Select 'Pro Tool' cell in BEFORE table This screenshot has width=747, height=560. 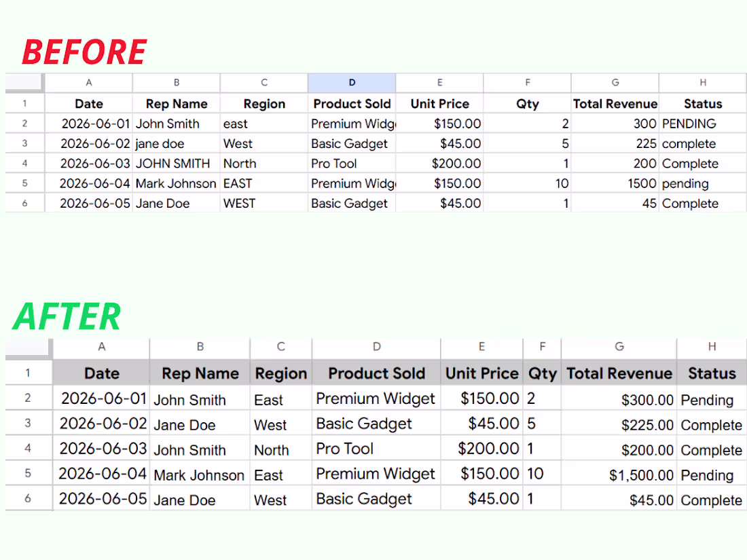pos(352,164)
